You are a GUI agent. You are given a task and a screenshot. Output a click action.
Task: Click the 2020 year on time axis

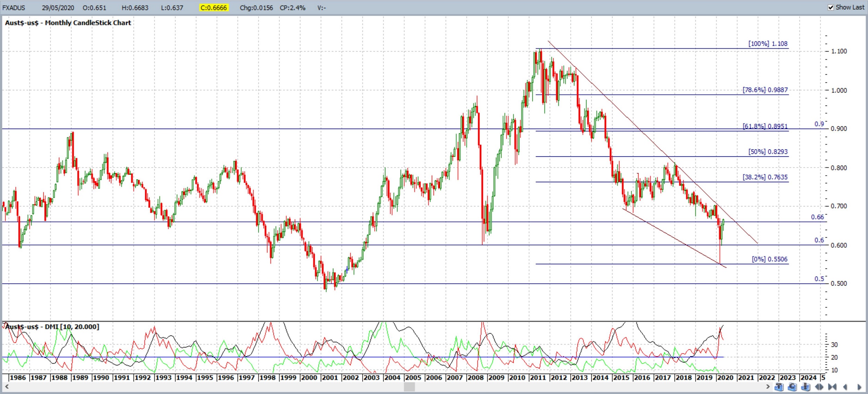point(725,378)
